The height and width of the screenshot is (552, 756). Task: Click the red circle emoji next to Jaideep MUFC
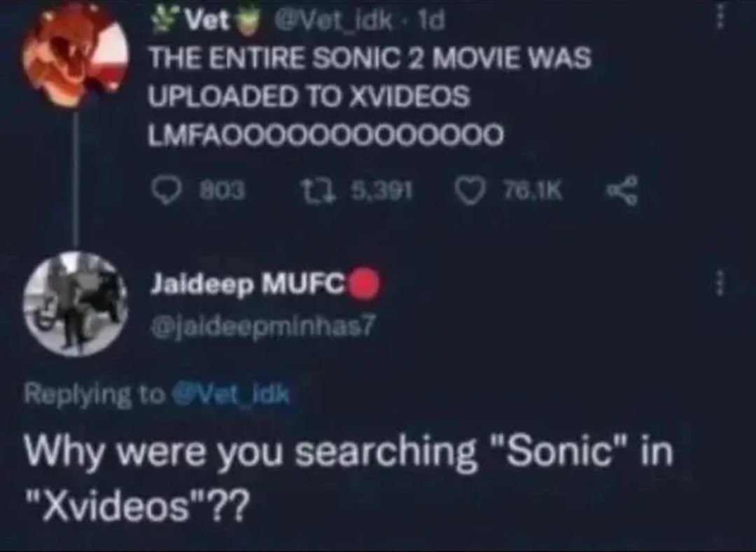pos(364,284)
